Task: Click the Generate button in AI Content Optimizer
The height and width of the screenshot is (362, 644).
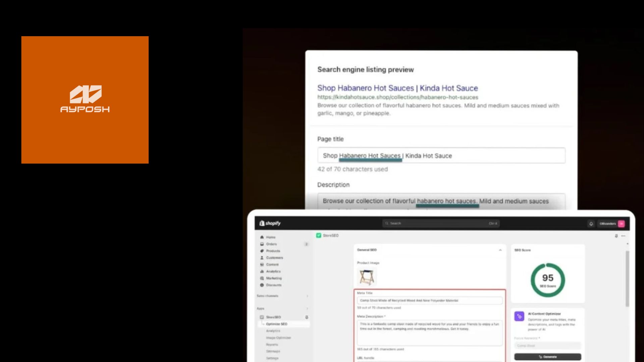Action: click(x=547, y=357)
